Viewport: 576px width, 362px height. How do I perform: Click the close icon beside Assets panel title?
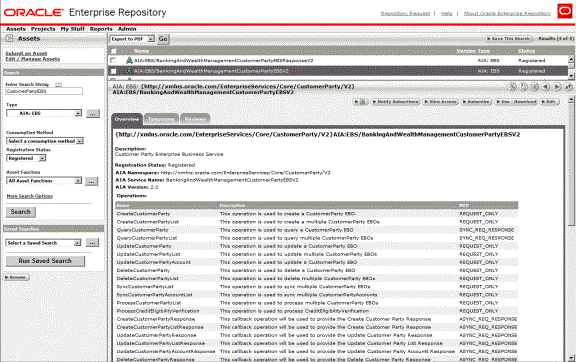(x=10, y=38)
